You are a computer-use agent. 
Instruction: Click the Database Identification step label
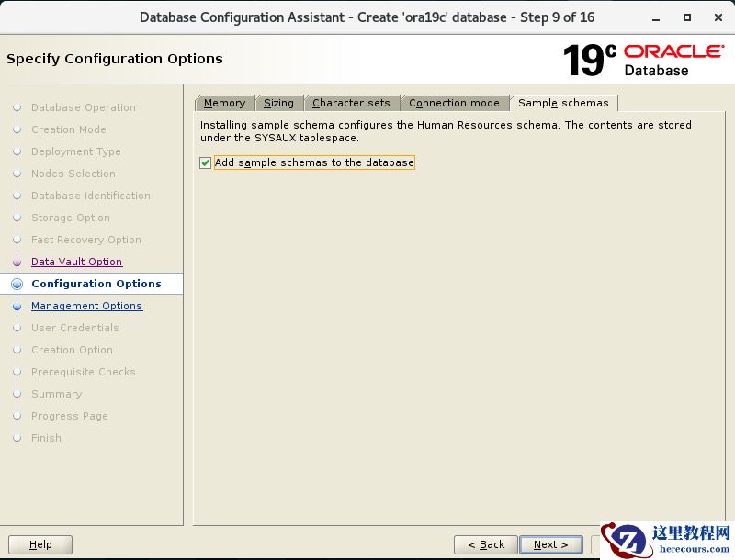pyautogui.click(x=91, y=196)
